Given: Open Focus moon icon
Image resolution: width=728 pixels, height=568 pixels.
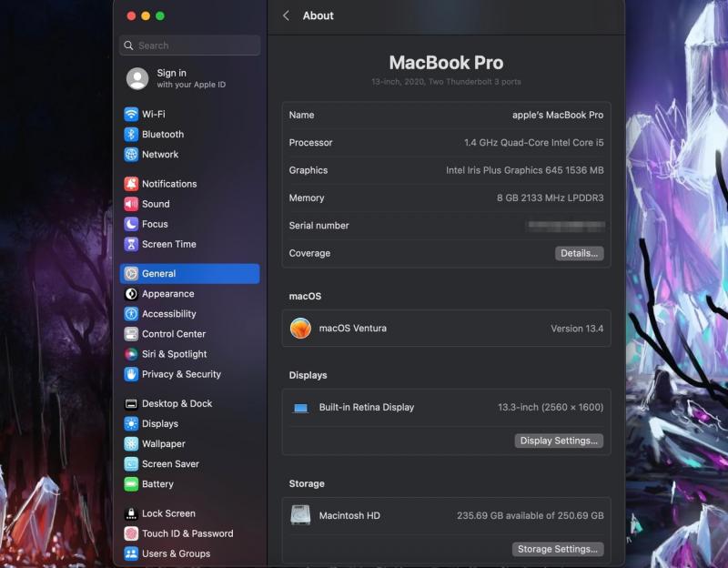Looking at the screenshot, I should [x=131, y=224].
